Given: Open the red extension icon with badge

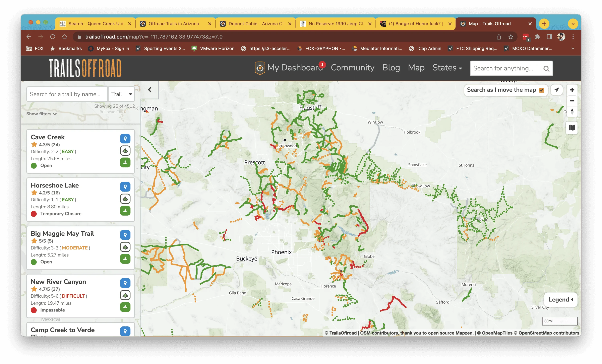Looking at the screenshot, I should coord(526,37).
